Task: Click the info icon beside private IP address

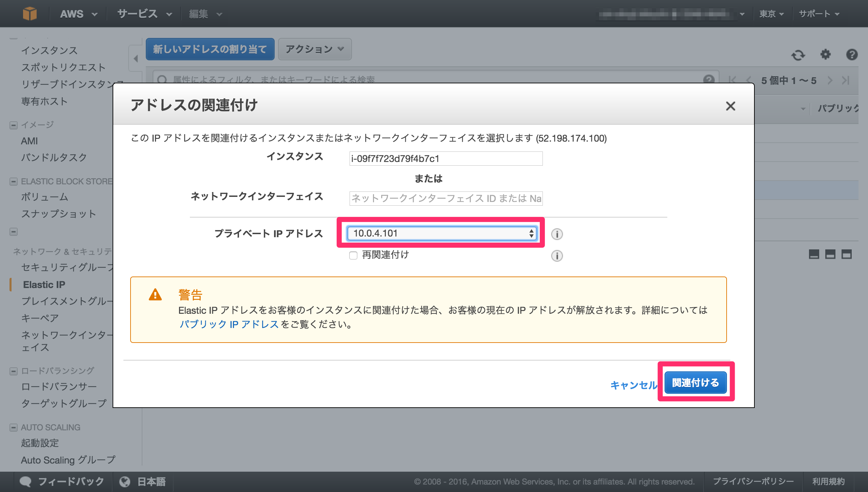Action: click(x=556, y=234)
